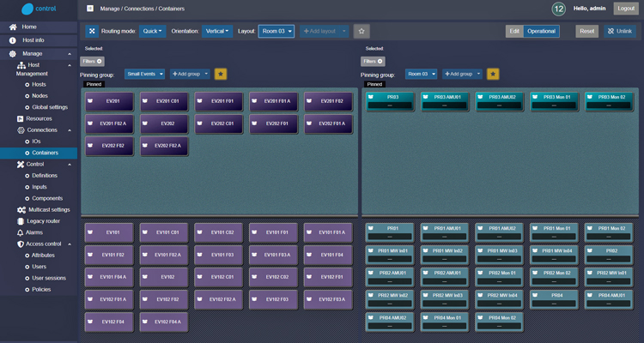
Task: Click the fullscreen expand icon button
Action: click(x=92, y=31)
